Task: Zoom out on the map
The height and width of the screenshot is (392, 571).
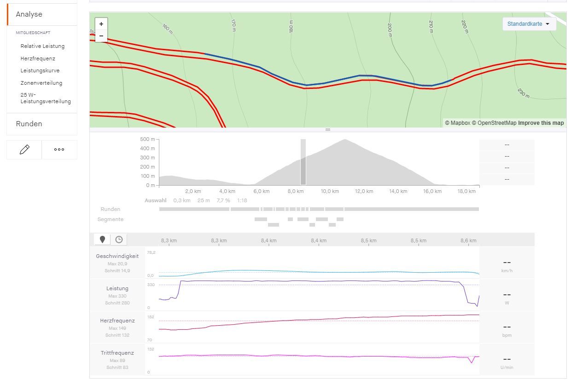Action: [x=101, y=36]
